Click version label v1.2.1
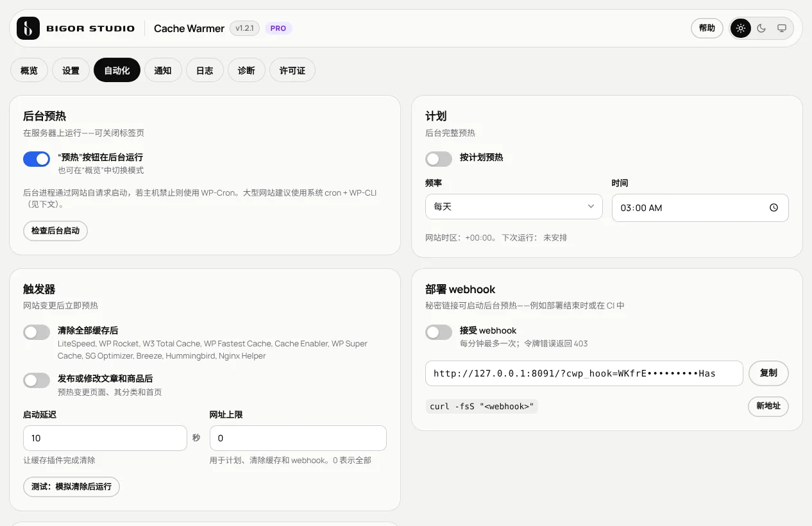 point(244,28)
